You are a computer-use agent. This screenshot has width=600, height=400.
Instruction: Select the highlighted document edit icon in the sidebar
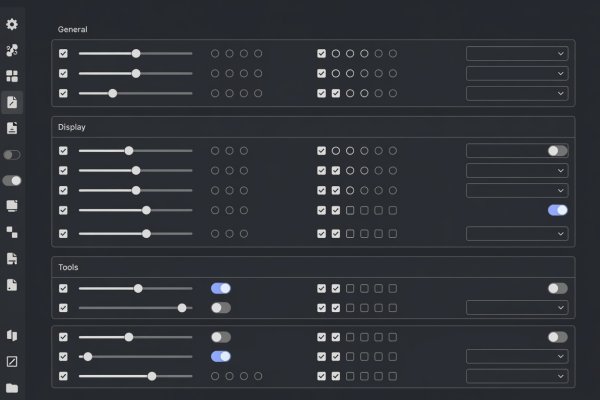pyautogui.click(x=12, y=102)
